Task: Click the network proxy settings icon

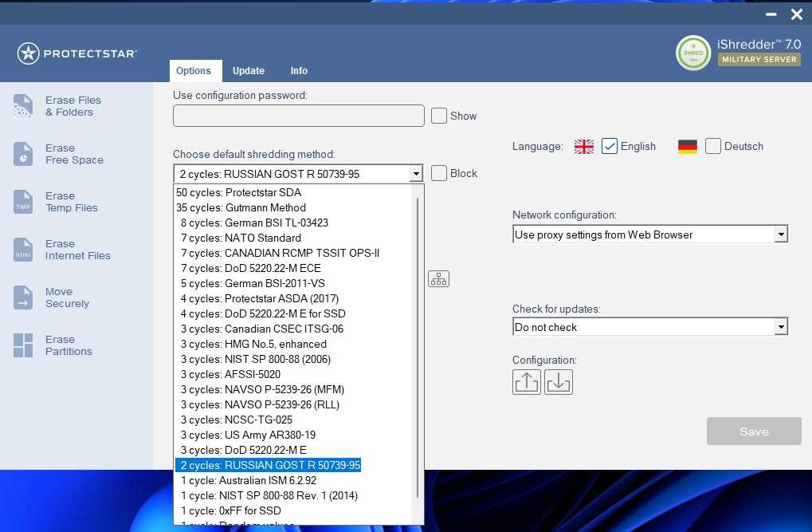Action: (x=438, y=278)
